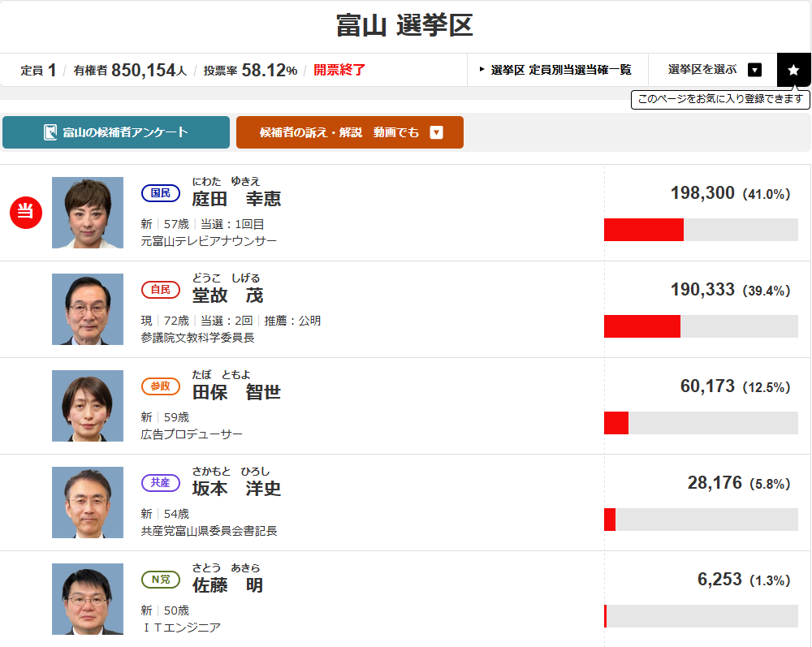This screenshot has width=812, height=647.
Task: Click the 60,173 vote bar
Action: click(701, 423)
